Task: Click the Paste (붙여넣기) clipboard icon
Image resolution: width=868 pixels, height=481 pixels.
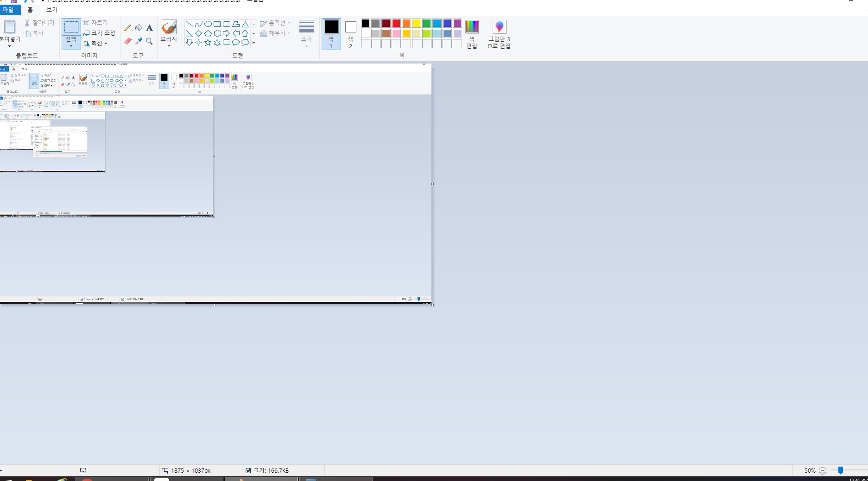Action: [x=9, y=27]
